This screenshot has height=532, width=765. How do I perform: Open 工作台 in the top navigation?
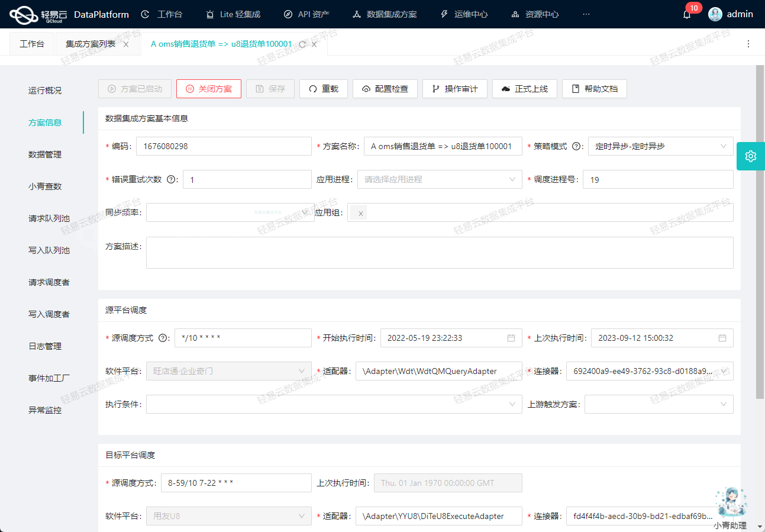(162, 14)
